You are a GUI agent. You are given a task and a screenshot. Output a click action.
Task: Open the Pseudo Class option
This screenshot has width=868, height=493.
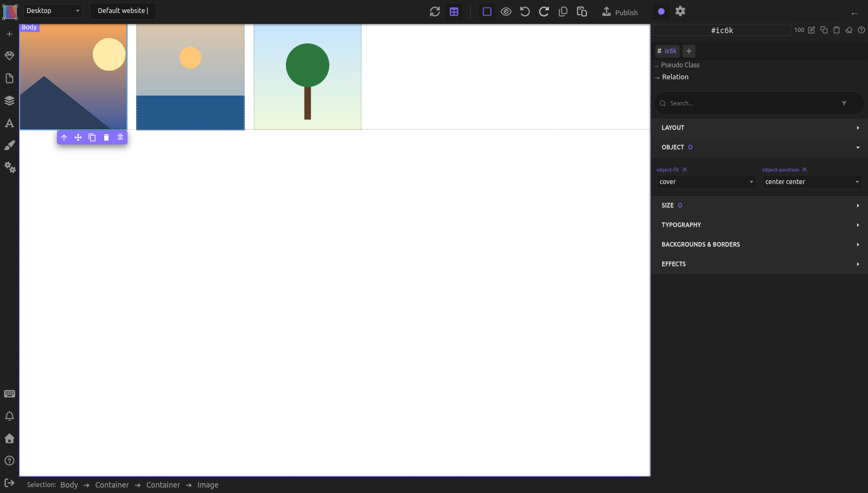click(680, 65)
